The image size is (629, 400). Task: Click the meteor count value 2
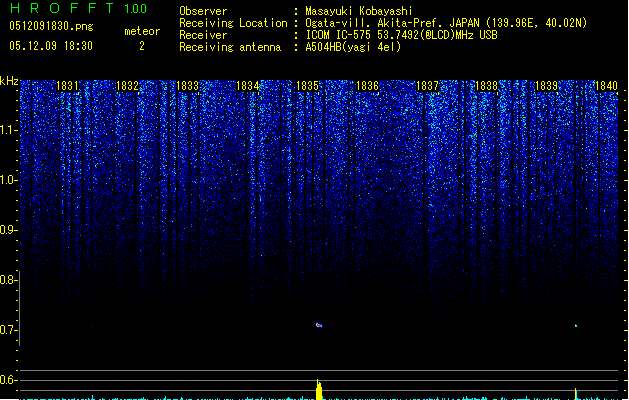click(x=142, y=46)
